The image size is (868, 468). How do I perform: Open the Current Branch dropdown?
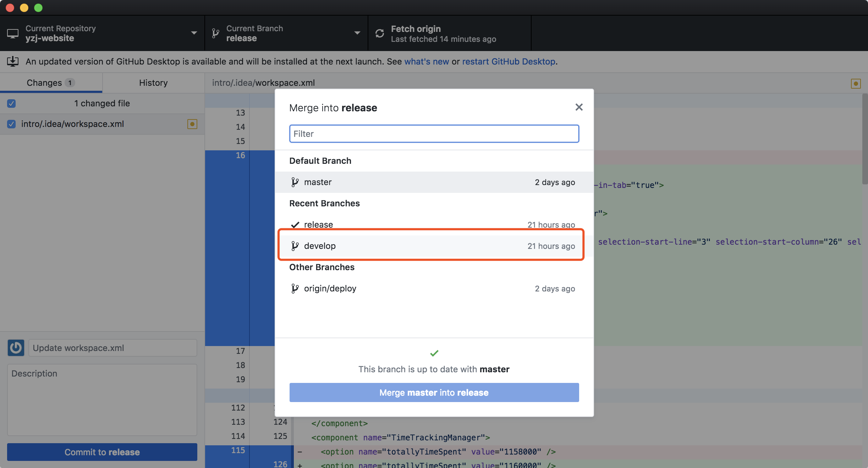(x=286, y=33)
